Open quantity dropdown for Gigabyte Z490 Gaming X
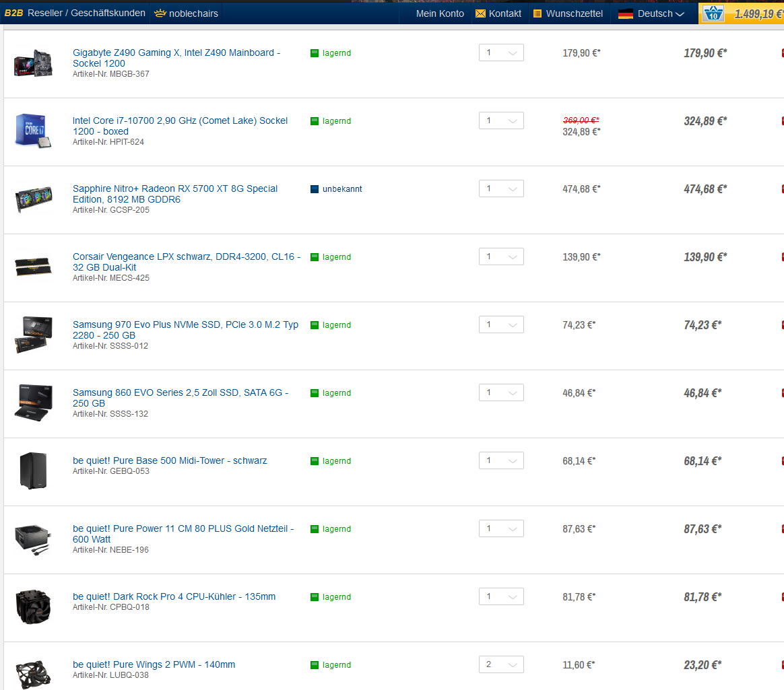This screenshot has height=690, width=784. (501, 53)
